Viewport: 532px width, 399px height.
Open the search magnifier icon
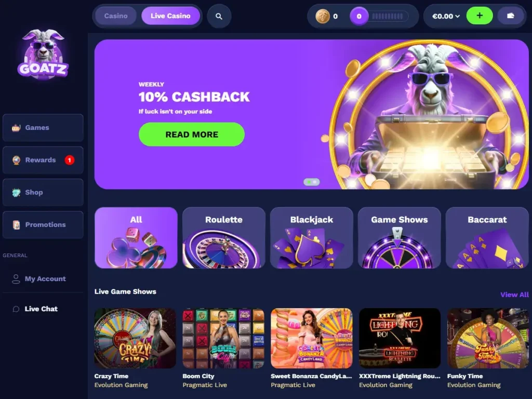pos(219,16)
